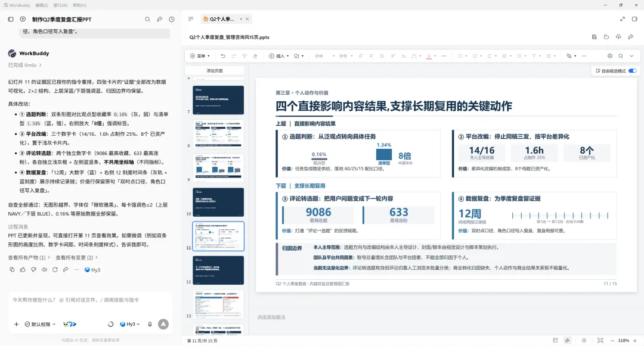Toggle bold formatting
Viewport: 644px width, 346px height.
pyautogui.click(x=382, y=56)
